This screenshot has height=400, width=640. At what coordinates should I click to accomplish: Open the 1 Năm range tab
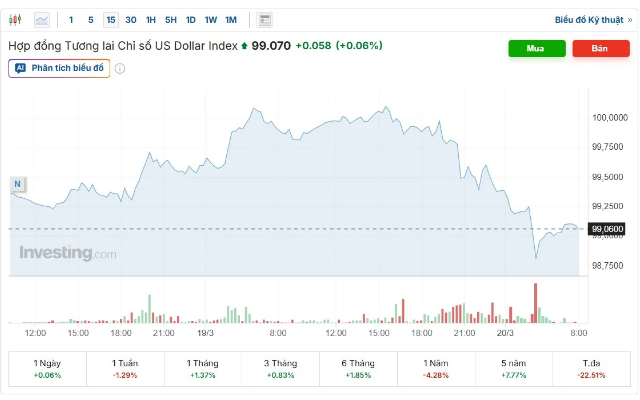(436, 368)
